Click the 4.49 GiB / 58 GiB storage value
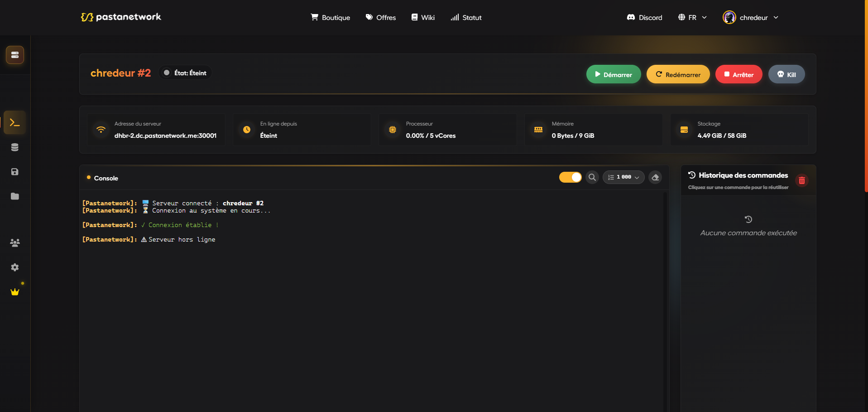 722,136
